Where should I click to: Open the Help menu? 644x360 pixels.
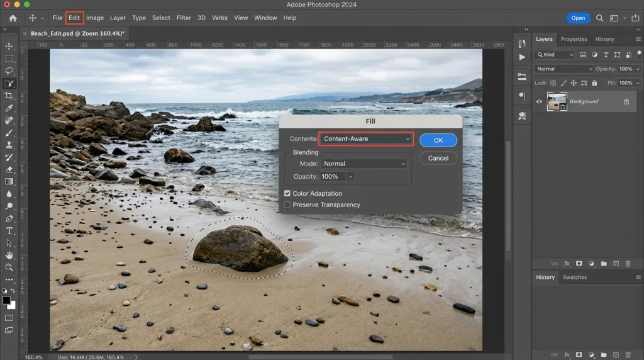289,18
